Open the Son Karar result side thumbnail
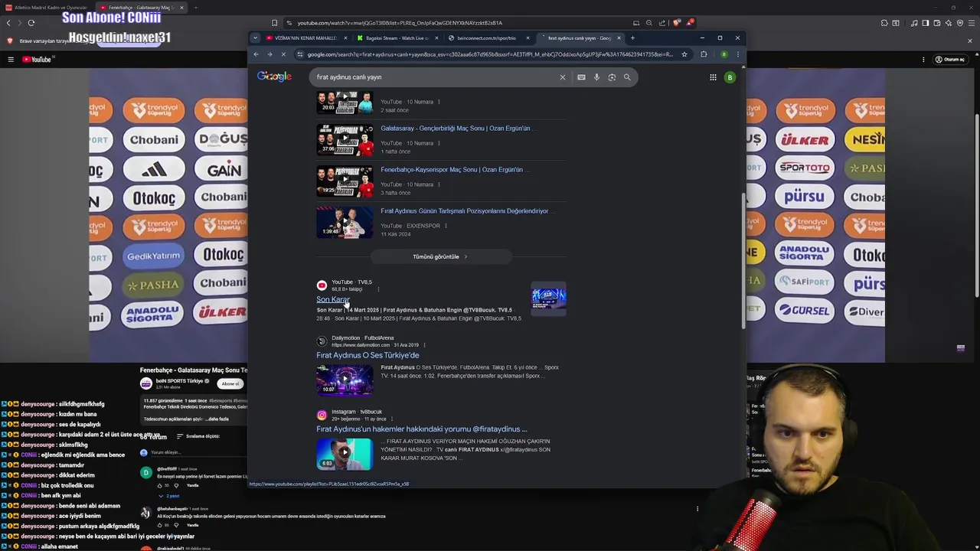Screen dimensions: 980x551 549,298
